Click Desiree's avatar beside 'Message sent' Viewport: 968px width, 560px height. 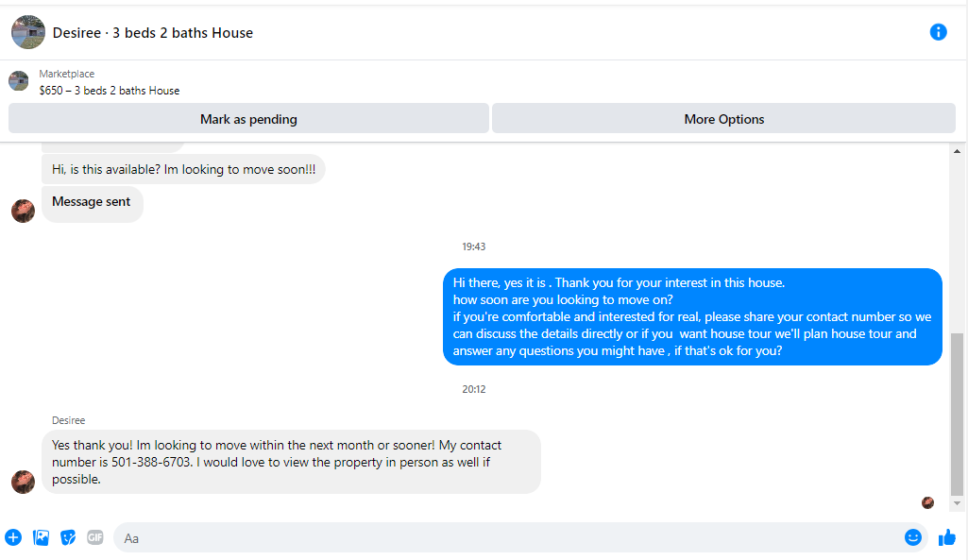click(x=23, y=211)
